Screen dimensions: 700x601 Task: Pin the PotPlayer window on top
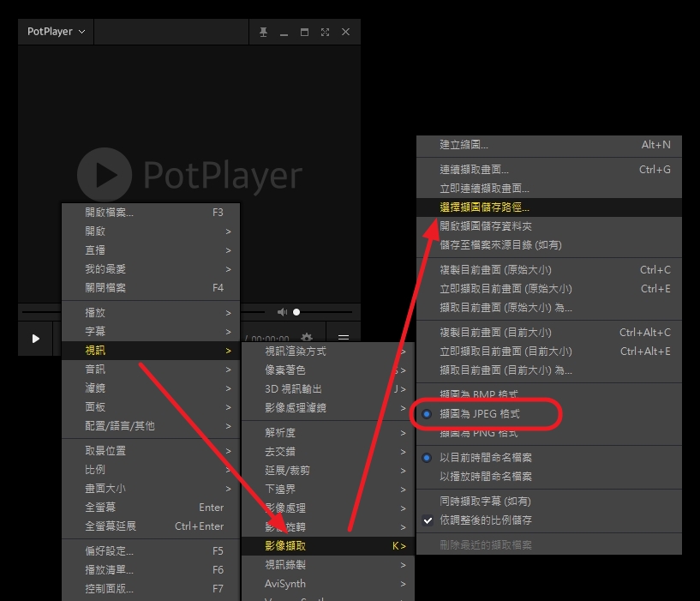pos(263,32)
